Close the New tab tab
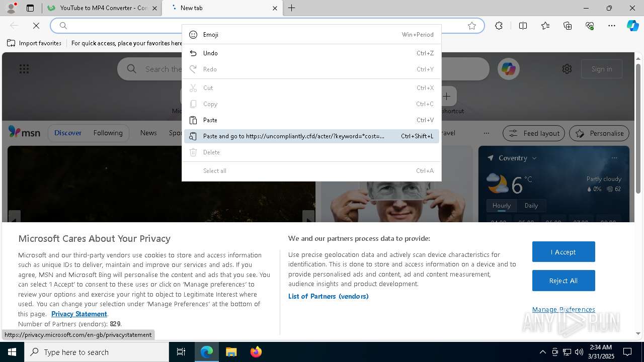This screenshot has width=644, height=362. coord(275,8)
